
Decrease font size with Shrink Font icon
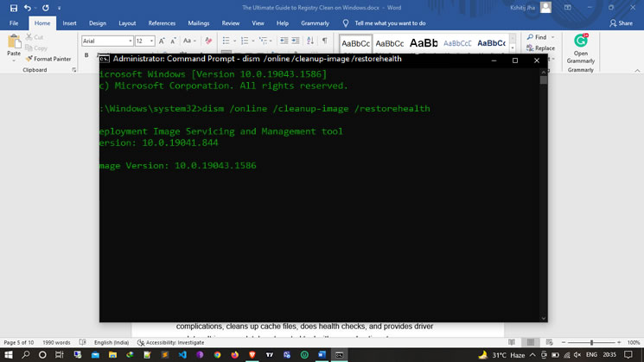click(x=174, y=41)
